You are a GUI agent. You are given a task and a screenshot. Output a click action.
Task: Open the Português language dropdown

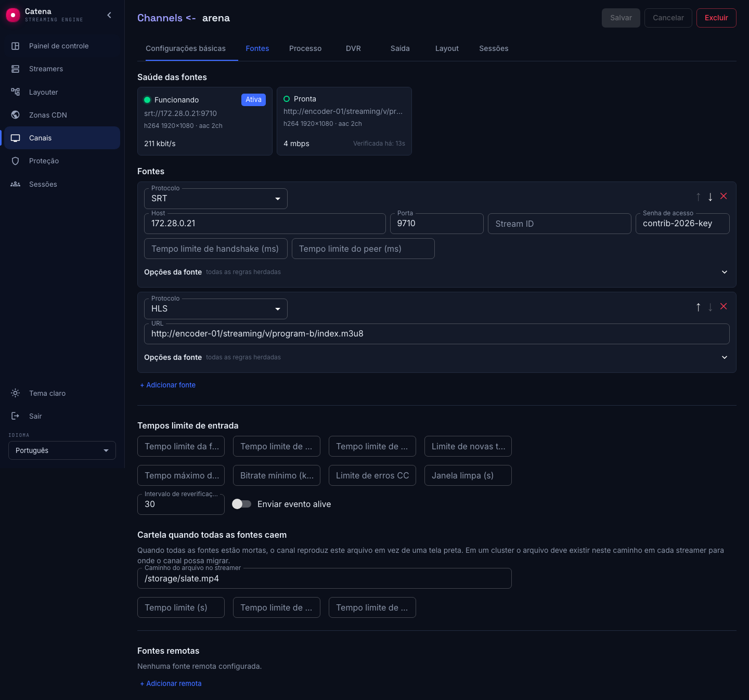pyautogui.click(x=62, y=450)
